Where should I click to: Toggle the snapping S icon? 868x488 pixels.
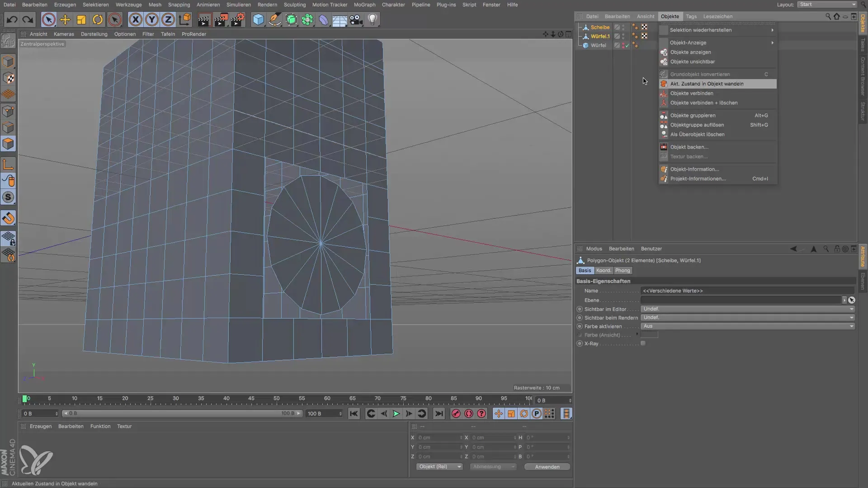(8, 197)
